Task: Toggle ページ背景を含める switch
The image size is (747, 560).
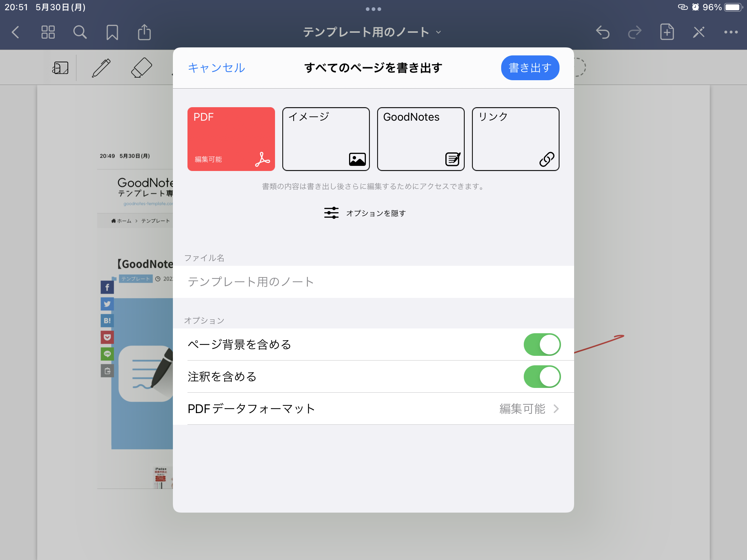Action: 542,345
